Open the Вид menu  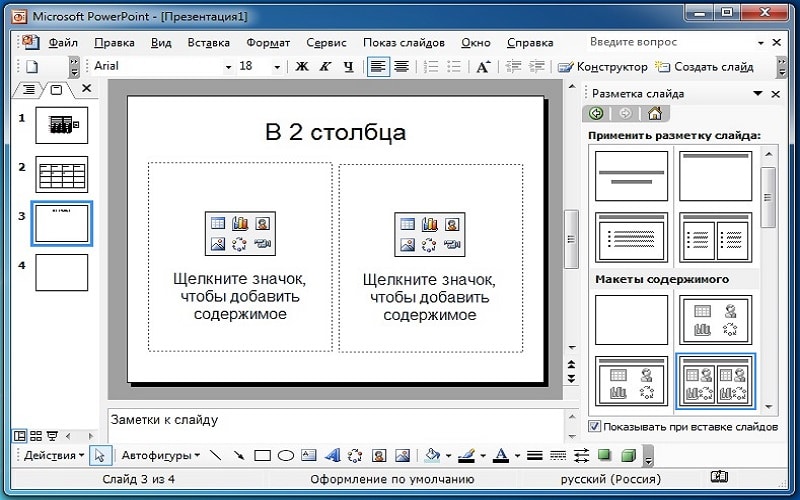161,43
